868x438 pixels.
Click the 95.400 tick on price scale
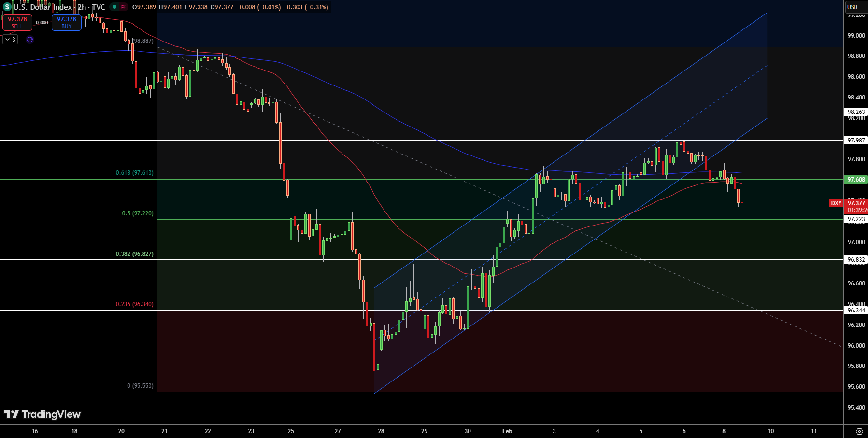856,407
